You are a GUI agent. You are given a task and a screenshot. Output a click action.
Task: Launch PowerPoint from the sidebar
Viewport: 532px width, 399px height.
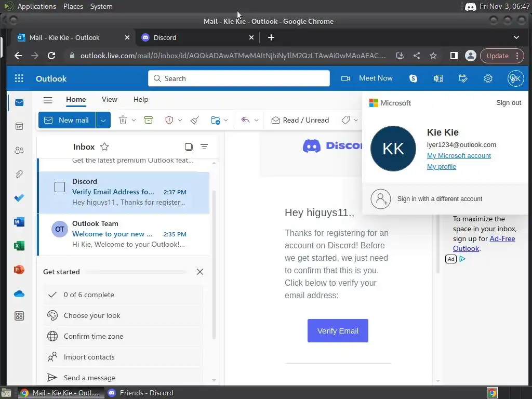pos(19,270)
